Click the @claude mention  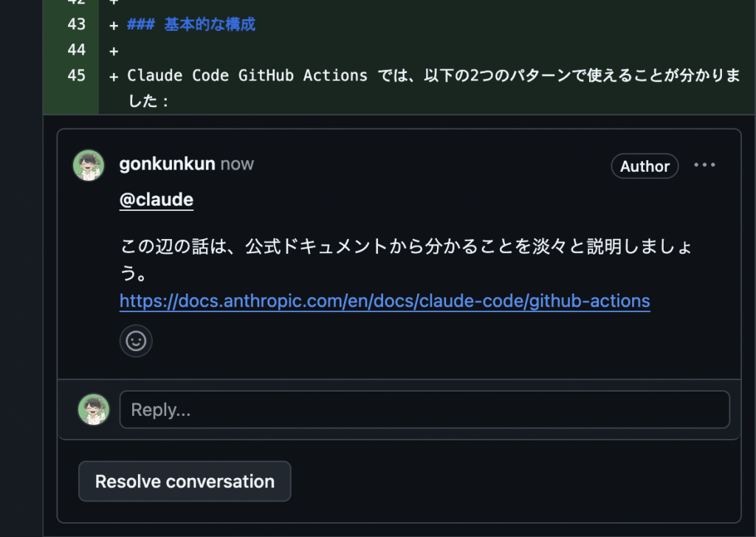tap(157, 200)
